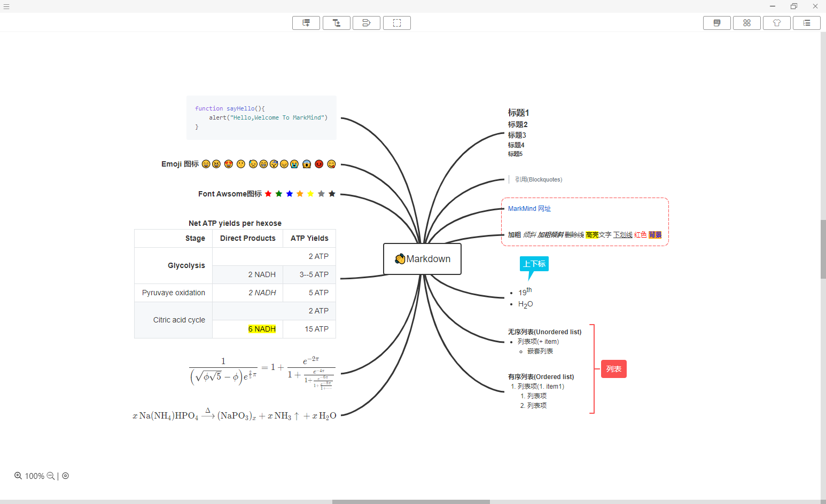
Task: Click the vertical scrollbar thumb
Action: 823,249
